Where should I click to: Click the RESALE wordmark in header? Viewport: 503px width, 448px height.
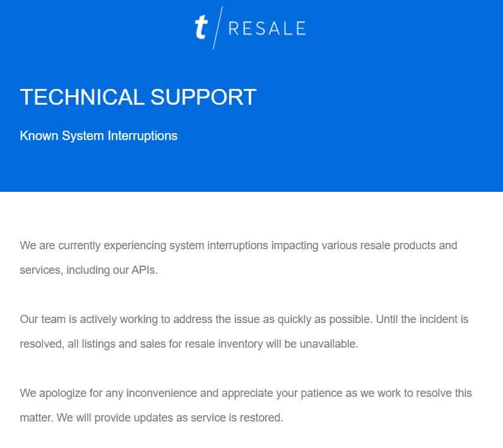click(267, 28)
